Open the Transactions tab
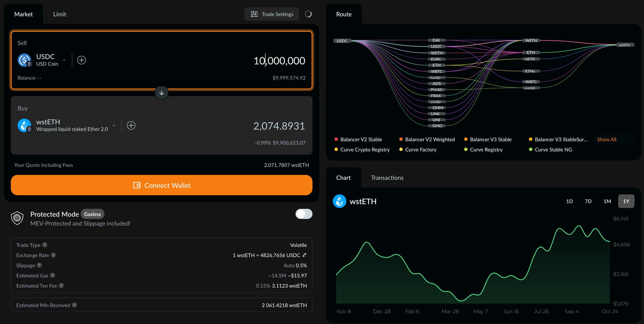The image size is (644, 324). tap(387, 178)
